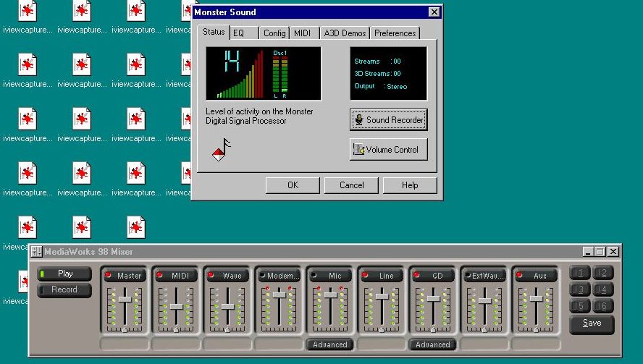The image size is (643, 364).
Task: Select the A3D Demos tab
Action: point(345,33)
